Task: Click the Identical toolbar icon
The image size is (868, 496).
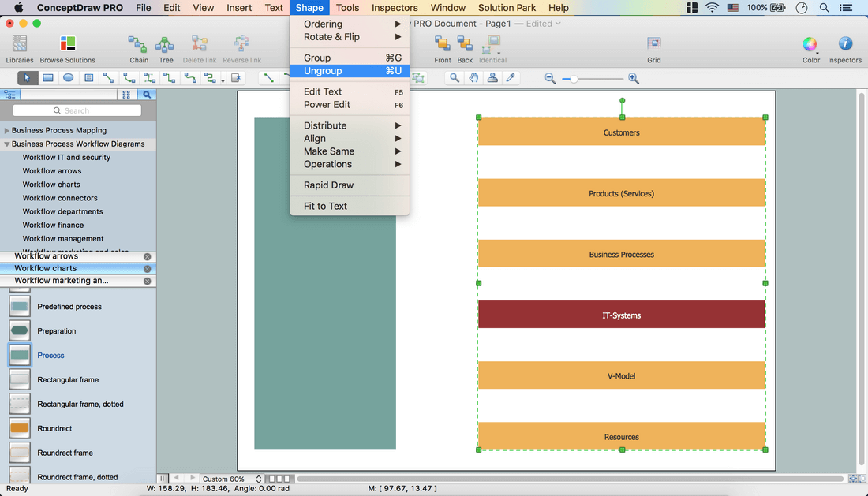Action: [x=492, y=49]
